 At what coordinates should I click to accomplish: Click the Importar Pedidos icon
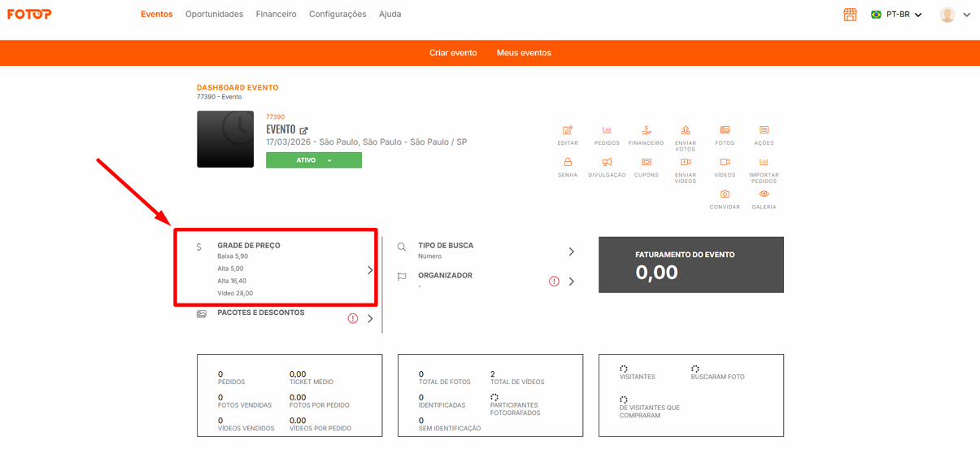coord(764,163)
